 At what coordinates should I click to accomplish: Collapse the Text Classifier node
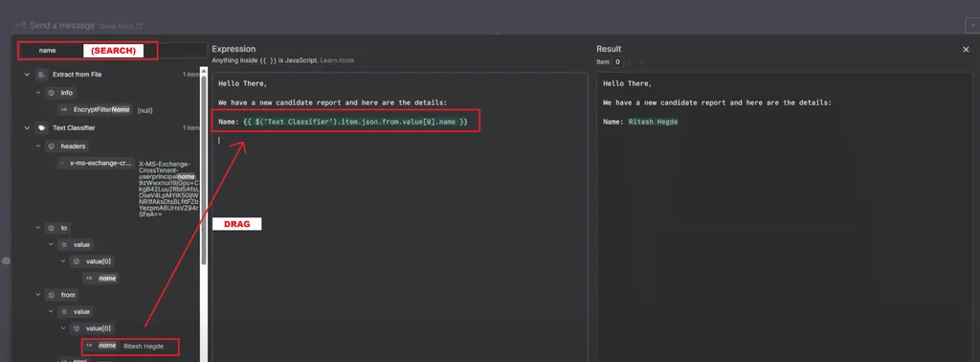(x=27, y=127)
